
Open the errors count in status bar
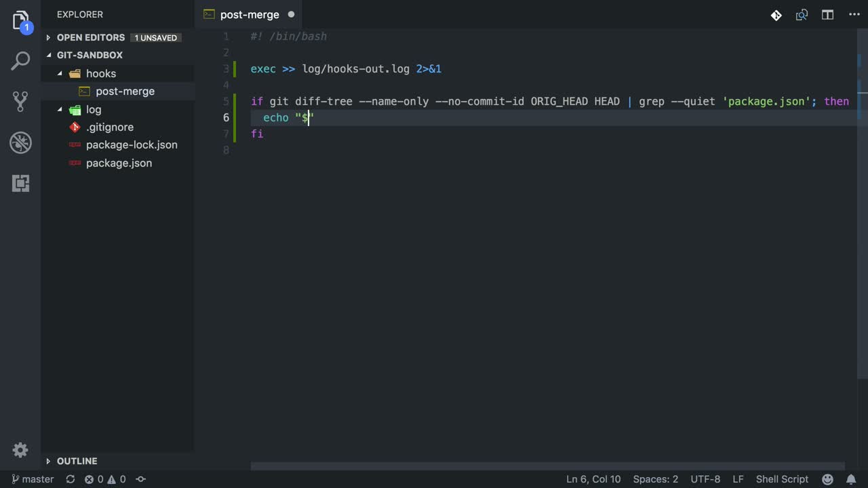pyautogui.click(x=94, y=479)
